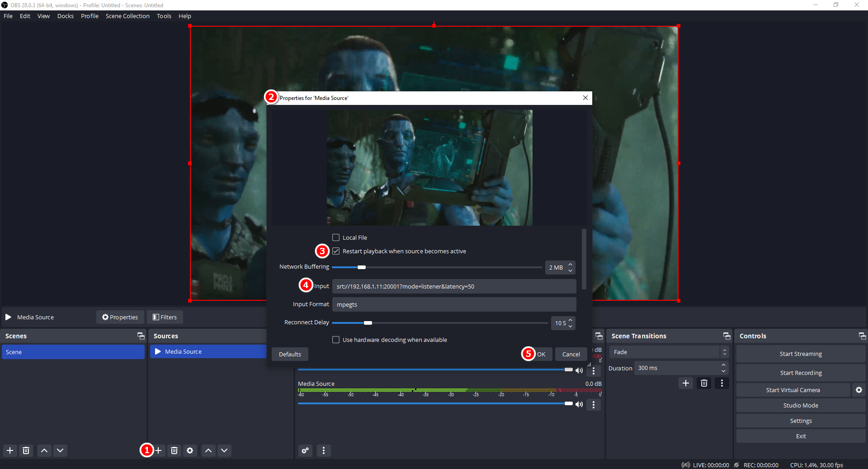Image resolution: width=868 pixels, height=469 pixels.
Task: Add a new scene with plus icon
Action: click(10, 450)
